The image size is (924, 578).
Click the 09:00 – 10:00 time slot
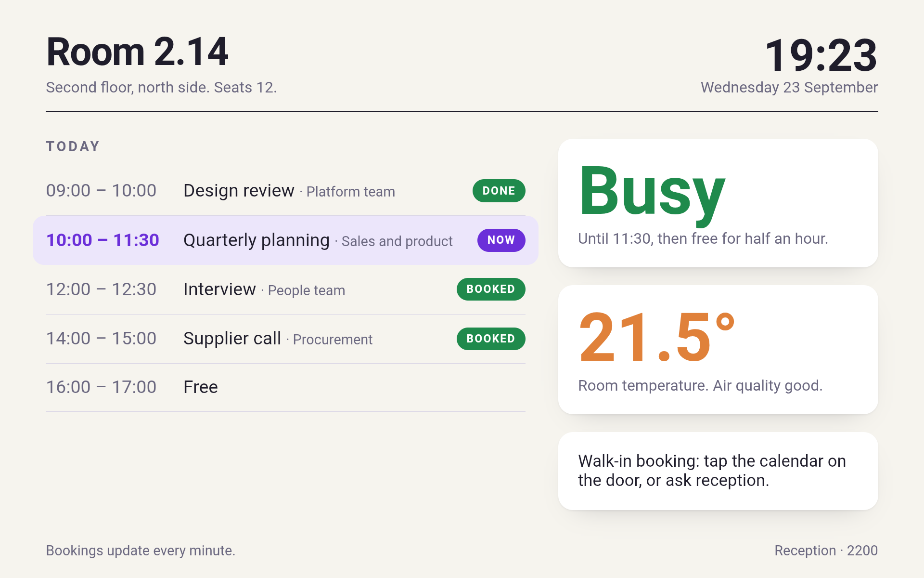tap(101, 191)
